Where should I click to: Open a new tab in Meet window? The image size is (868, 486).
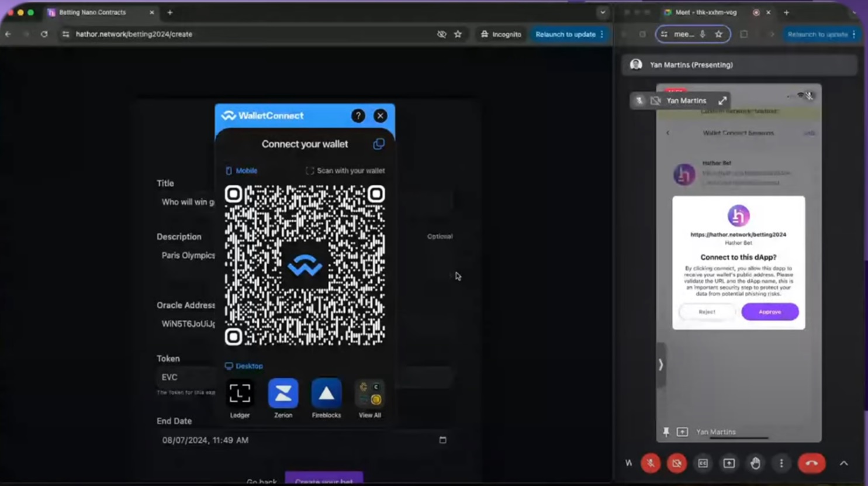tap(786, 12)
